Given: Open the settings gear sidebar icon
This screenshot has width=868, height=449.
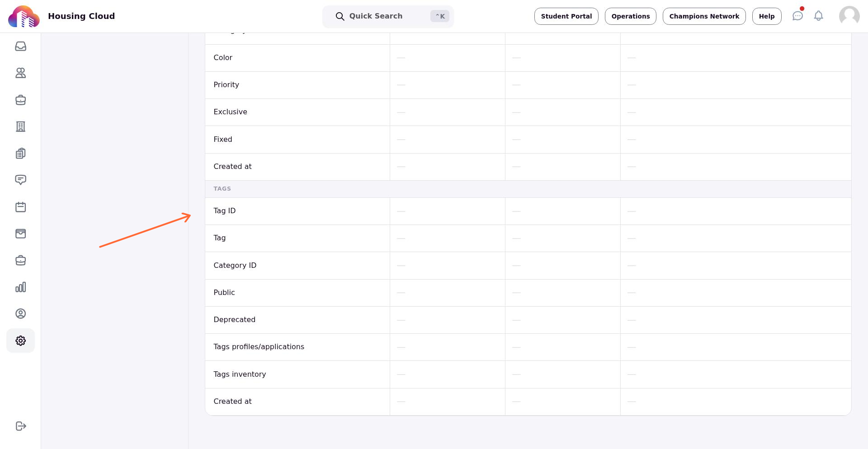Looking at the screenshot, I should (20, 341).
